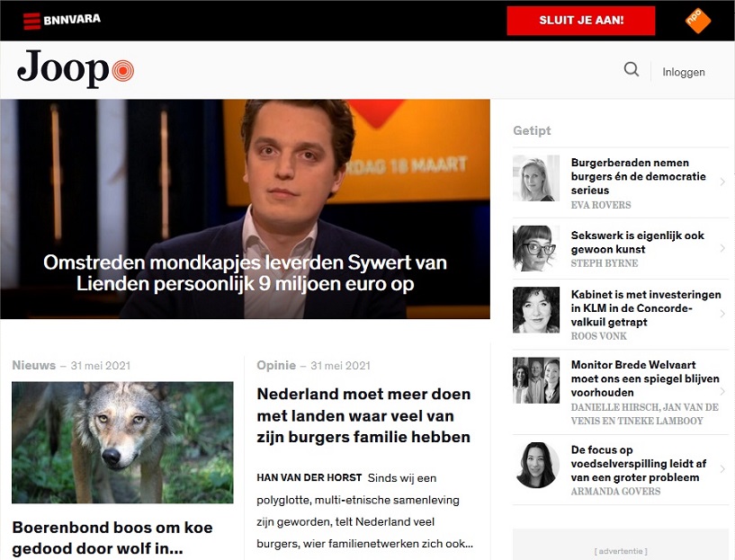Click the chevron next to Burgerberaden article
This screenshot has height=560, width=735.
pos(722,182)
